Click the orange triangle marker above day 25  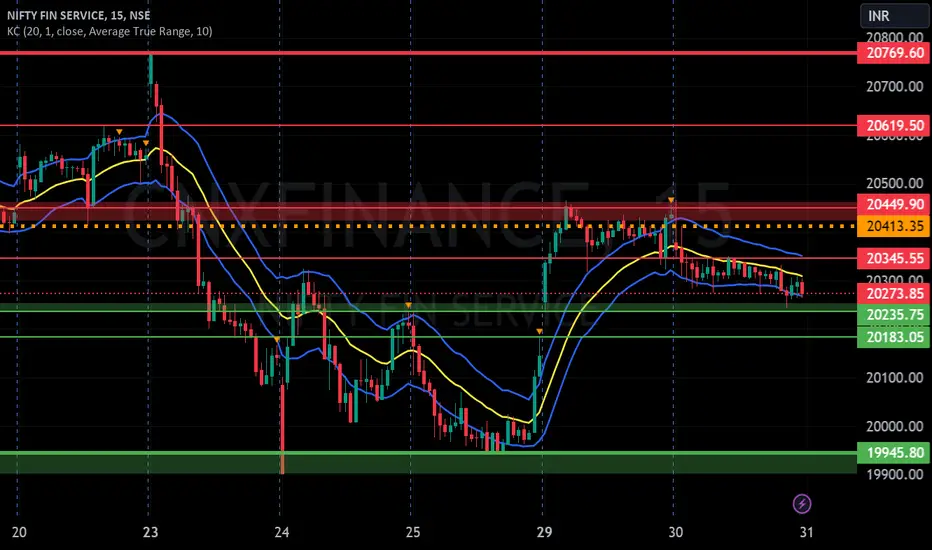(x=408, y=306)
